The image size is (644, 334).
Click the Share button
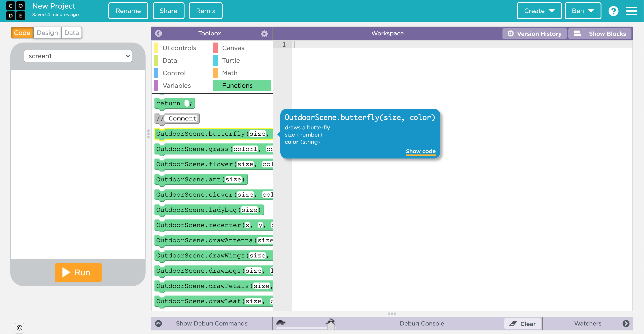pos(168,11)
